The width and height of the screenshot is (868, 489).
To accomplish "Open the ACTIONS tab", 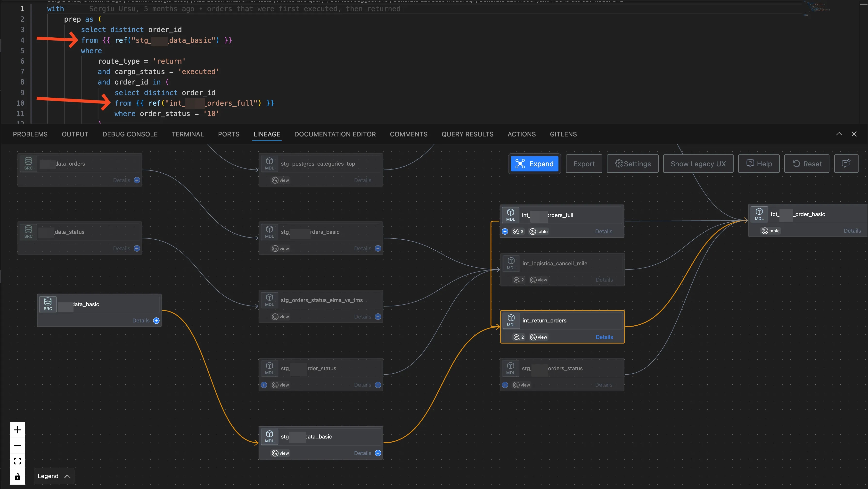I will (x=522, y=134).
